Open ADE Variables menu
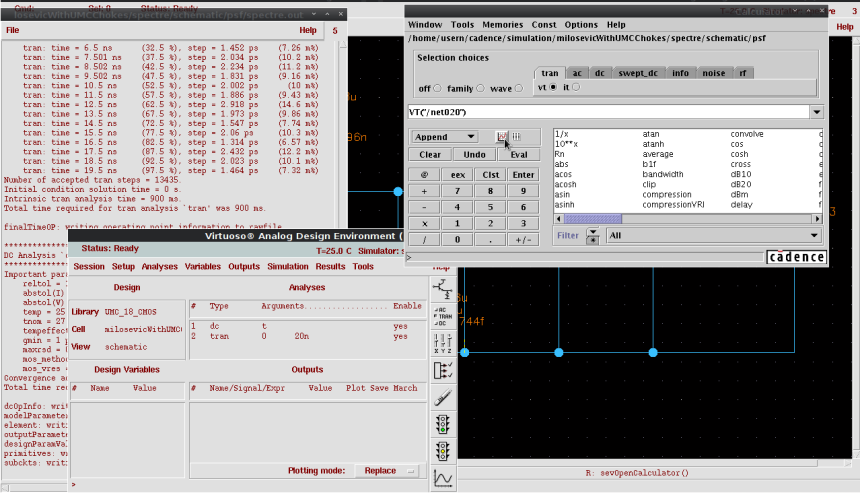This screenshot has height=493, width=860. pyautogui.click(x=202, y=267)
